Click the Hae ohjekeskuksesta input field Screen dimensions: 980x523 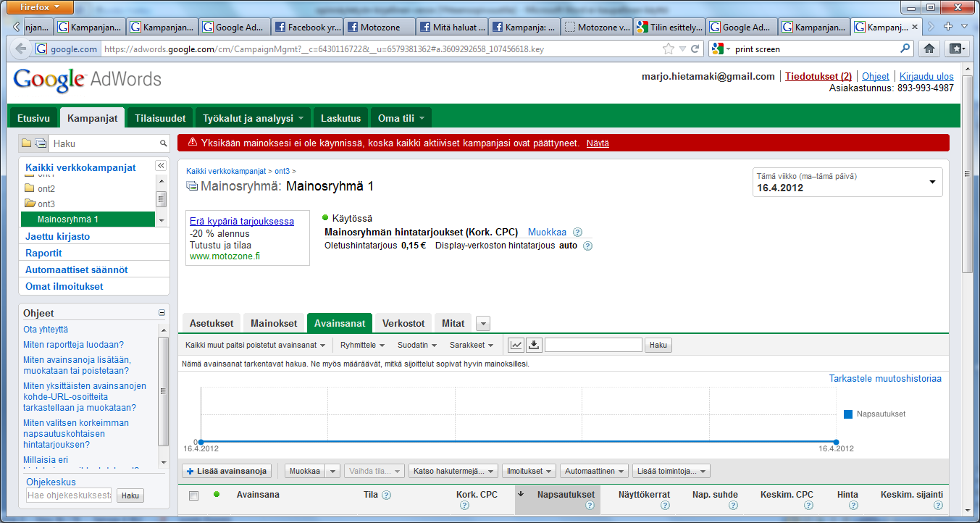69,495
